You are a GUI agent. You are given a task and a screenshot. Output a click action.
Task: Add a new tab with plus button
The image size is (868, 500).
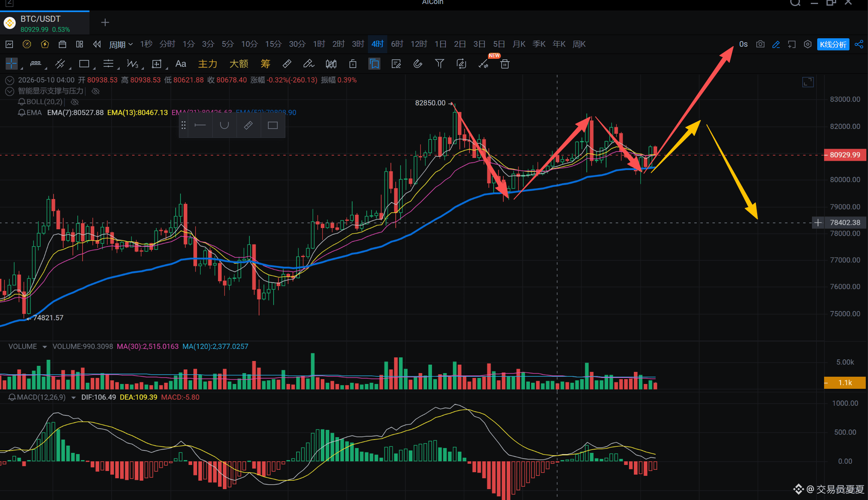(105, 23)
